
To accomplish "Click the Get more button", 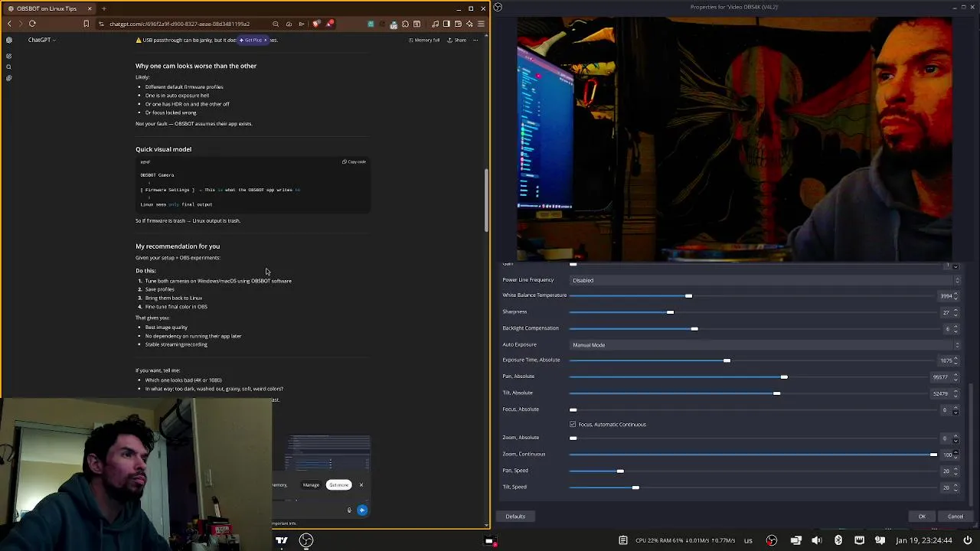I will [338, 484].
